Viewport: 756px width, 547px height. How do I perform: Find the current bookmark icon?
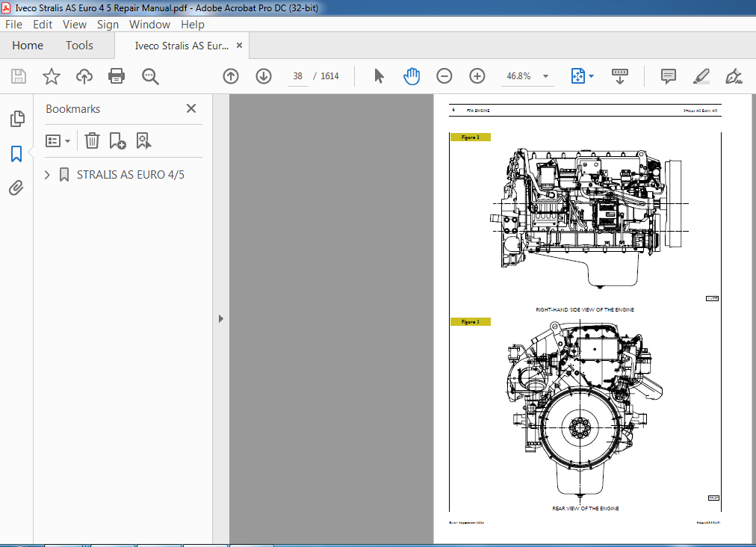click(x=143, y=140)
